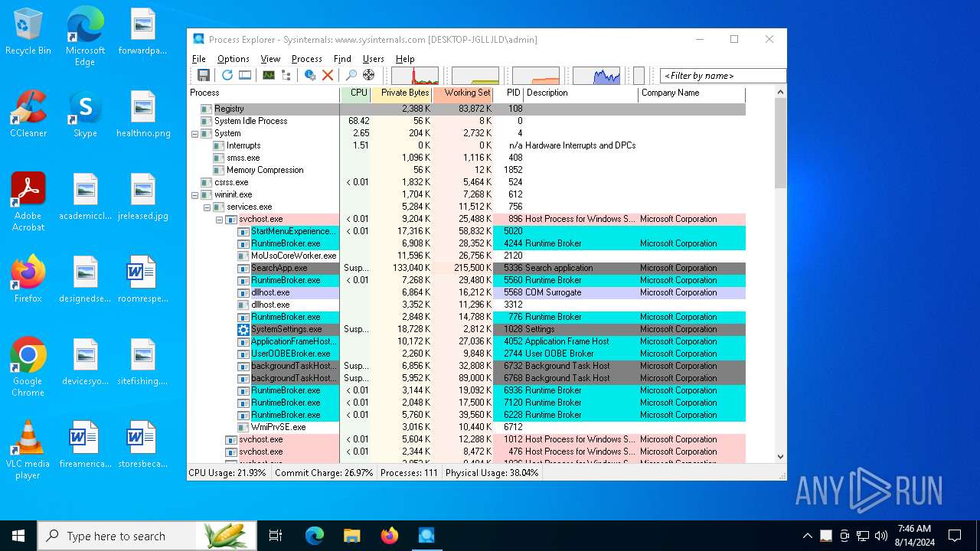Open the blue I/O activity mini graph
980x551 pixels.
click(x=596, y=76)
